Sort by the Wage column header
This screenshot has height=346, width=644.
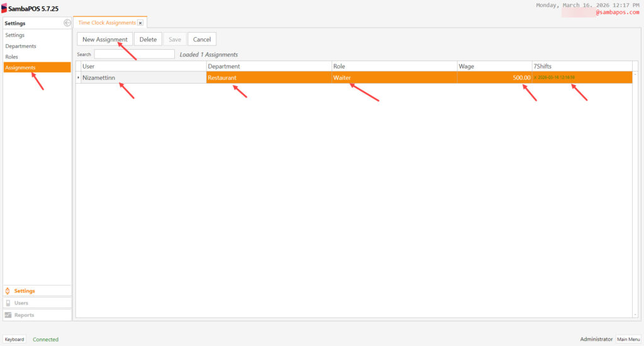[x=494, y=66]
